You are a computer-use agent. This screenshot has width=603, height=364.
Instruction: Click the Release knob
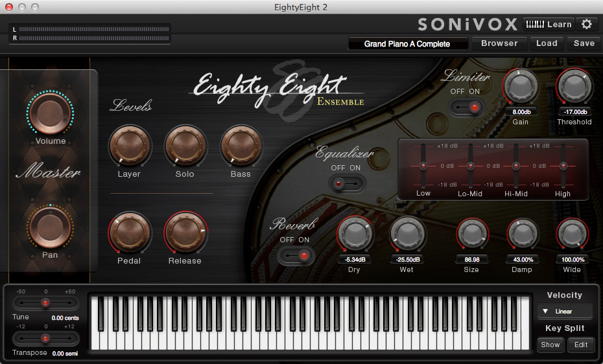pyautogui.click(x=185, y=233)
